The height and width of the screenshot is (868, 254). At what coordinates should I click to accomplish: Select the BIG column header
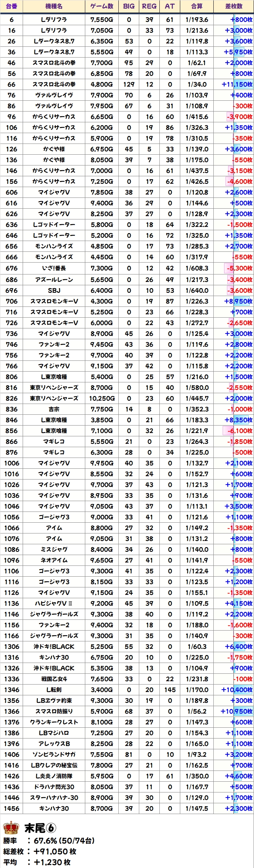(129, 6)
